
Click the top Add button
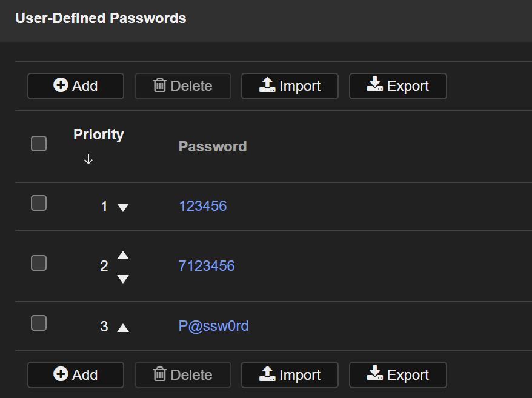click(76, 86)
